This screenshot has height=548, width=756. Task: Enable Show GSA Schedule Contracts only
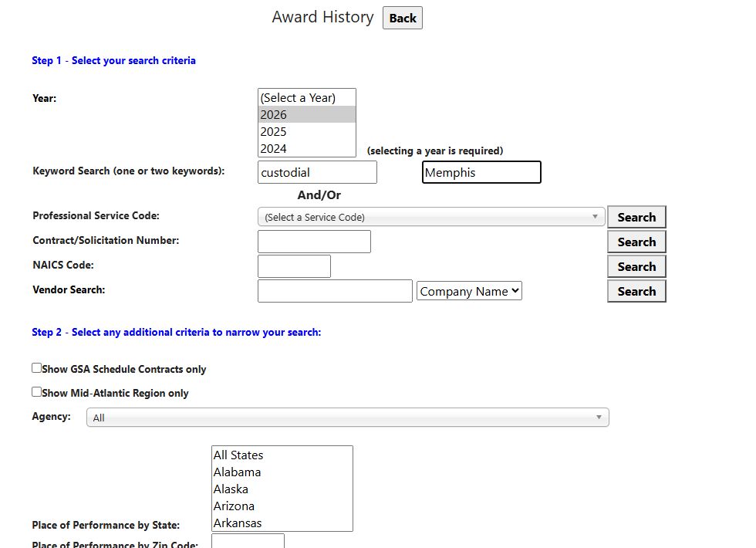(37, 368)
